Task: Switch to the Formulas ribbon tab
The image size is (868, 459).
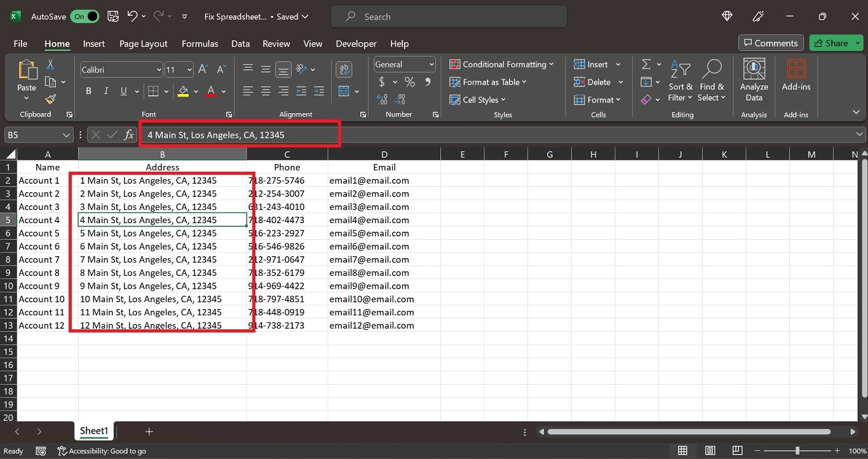Action: [x=200, y=44]
